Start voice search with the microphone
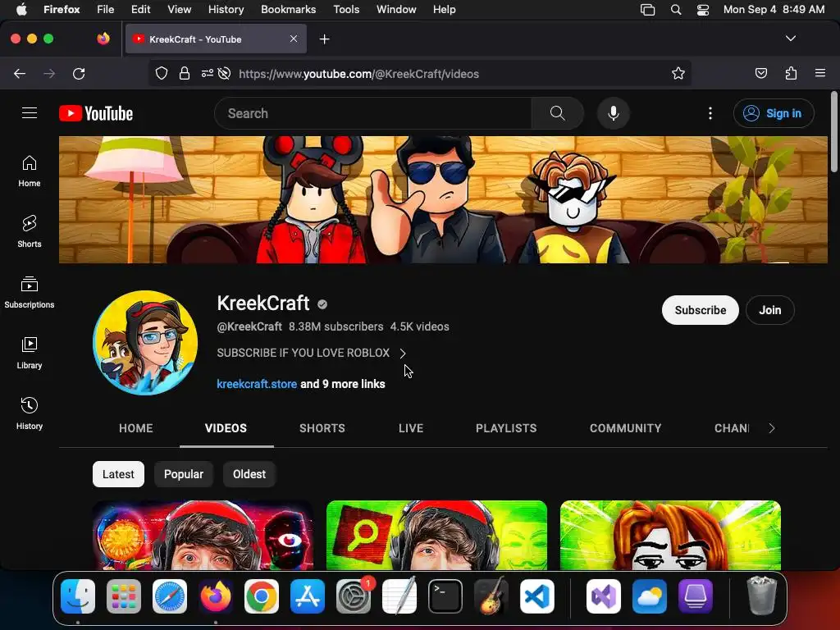Viewport: 840px width, 630px height. tap(614, 113)
